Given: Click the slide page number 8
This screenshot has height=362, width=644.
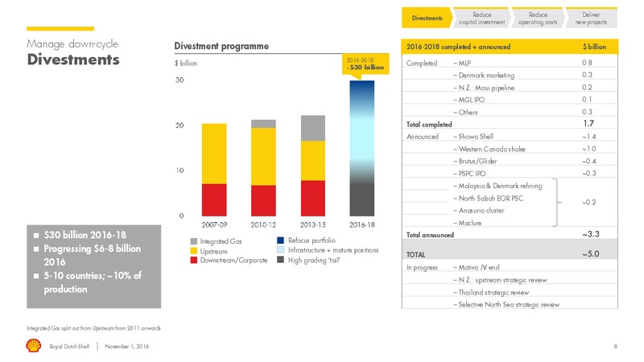Looking at the screenshot, I should 615,347.
